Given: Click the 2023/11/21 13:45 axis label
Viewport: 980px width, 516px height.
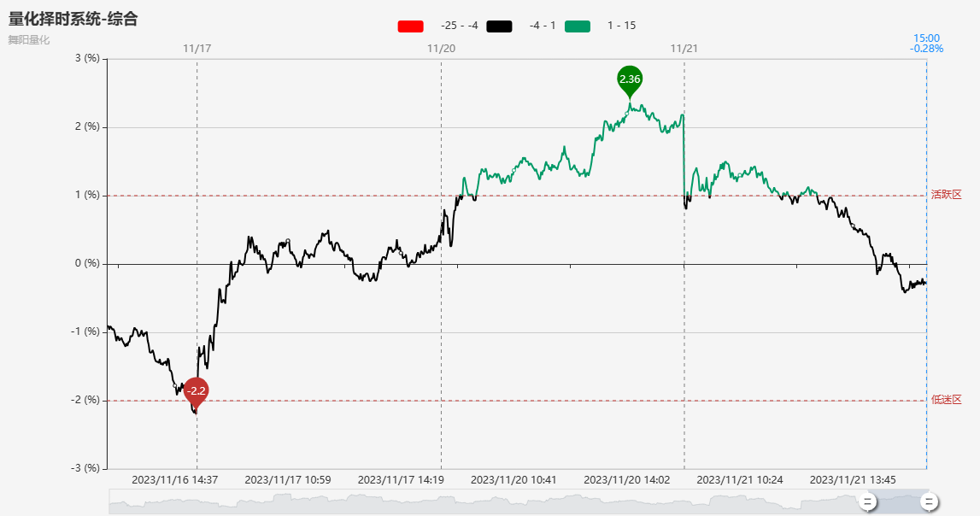Looking at the screenshot, I should pos(854,480).
